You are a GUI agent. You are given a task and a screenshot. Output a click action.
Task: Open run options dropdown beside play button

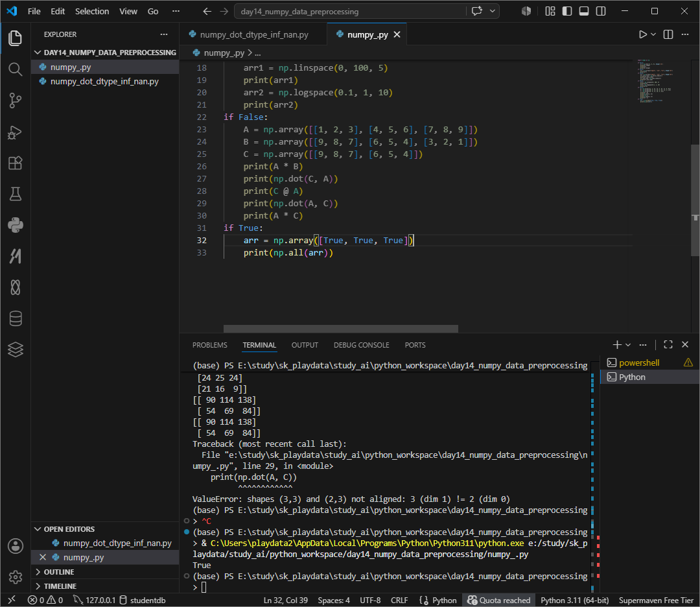(x=653, y=34)
